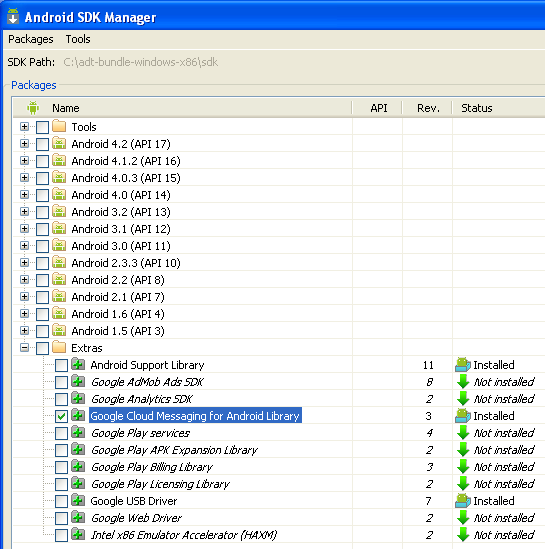This screenshot has height=549, width=545.
Task: Collapse the Extras tree node
Action: (x=25, y=347)
